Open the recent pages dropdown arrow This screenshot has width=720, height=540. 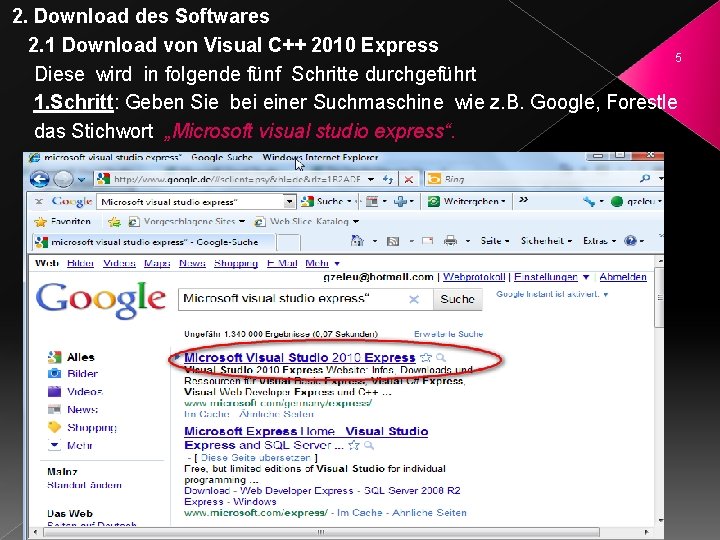81,180
